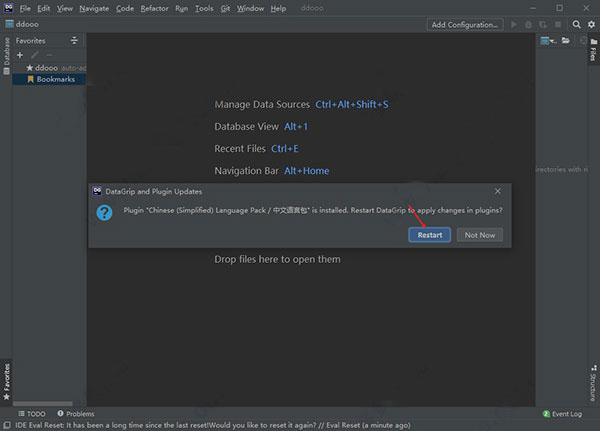The height and width of the screenshot is (431, 600).
Task: Click the minus remove icon in Favorites
Action: pos(49,55)
